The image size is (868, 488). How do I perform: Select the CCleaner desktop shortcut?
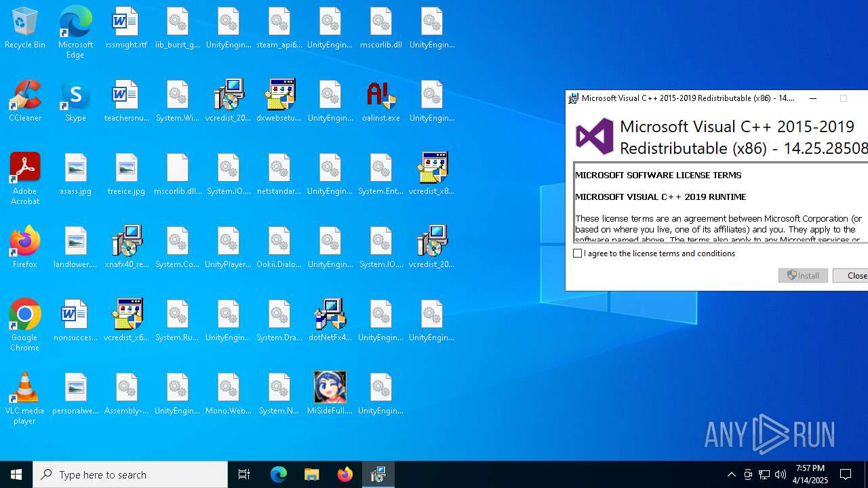25,102
